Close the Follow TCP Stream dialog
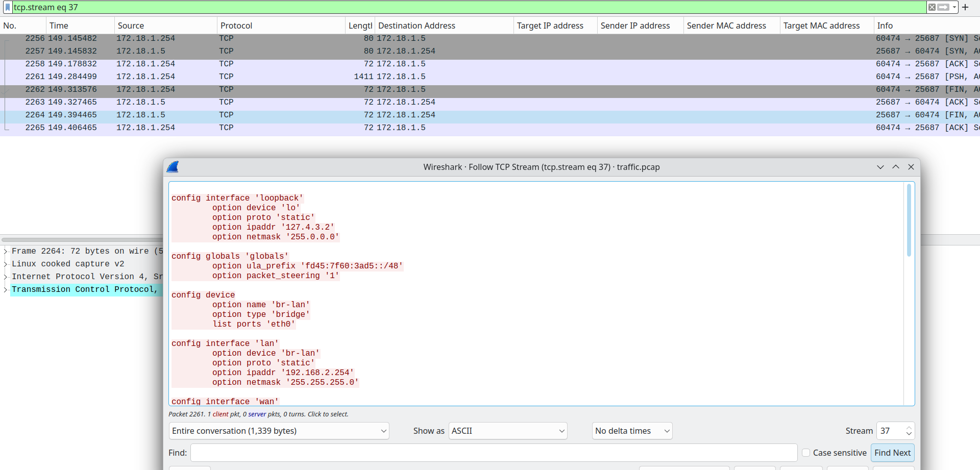Image resolution: width=980 pixels, height=470 pixels. pos(911,167)
